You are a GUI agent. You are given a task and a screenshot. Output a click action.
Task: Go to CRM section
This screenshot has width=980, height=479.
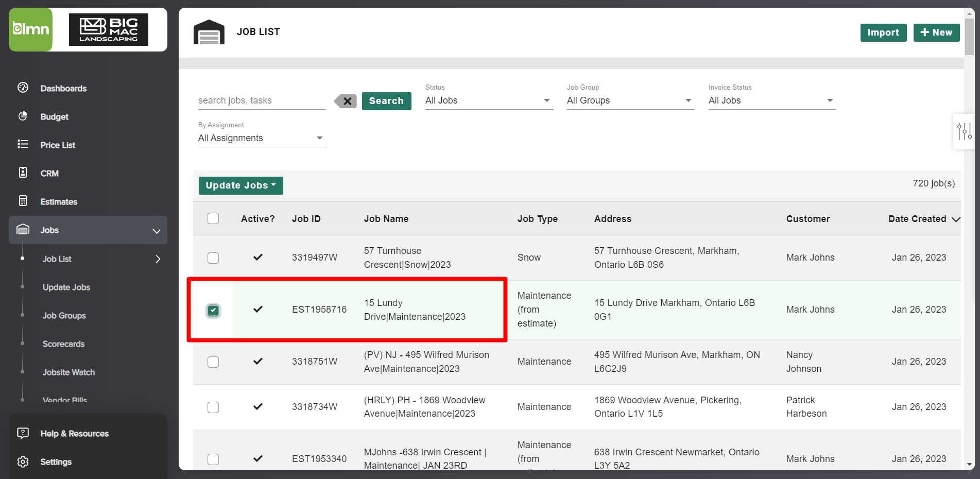pos(49,174)
